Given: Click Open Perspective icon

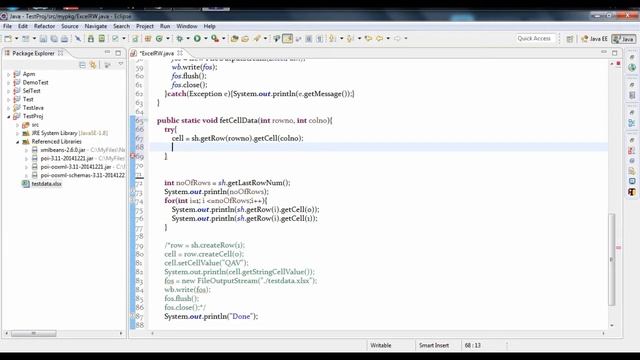Looking at the screenshot, I should tap(570, 39).
